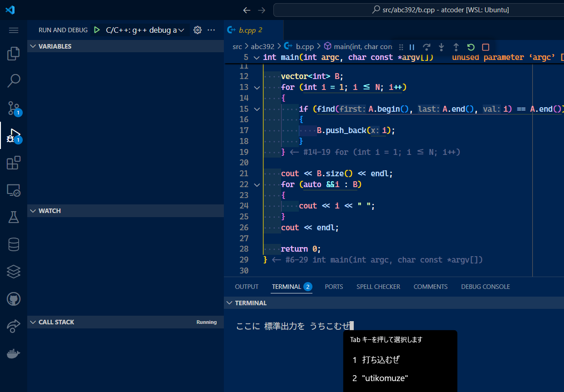
Task: Go back with the navigation arrow
Action: click(247, 10)
